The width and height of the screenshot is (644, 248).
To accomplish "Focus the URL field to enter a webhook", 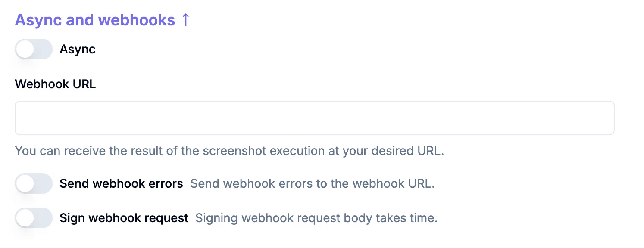I will pyautogui.click(x=314, y=118).
